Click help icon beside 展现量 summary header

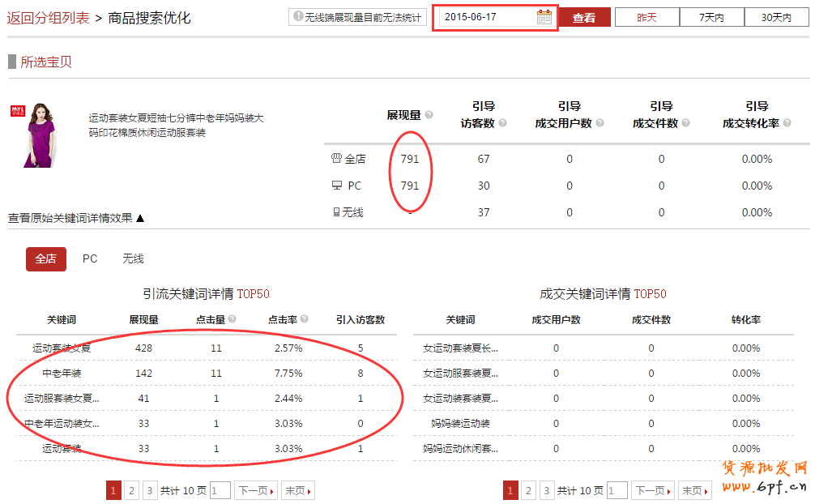[429, 115]
